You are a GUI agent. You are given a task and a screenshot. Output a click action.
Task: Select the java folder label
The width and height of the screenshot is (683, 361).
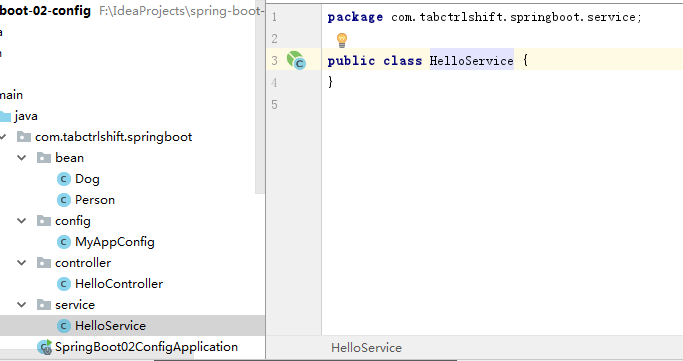coord(26,116)
